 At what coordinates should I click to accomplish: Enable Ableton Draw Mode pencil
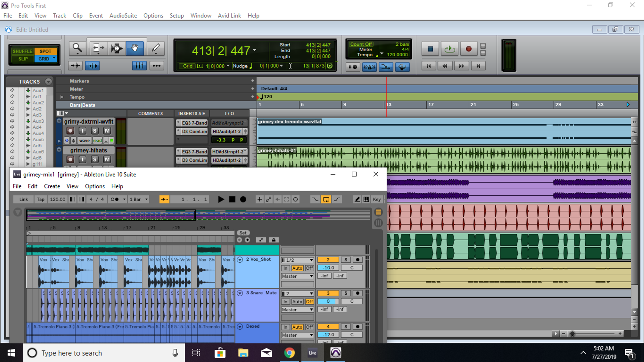(357, 199)
